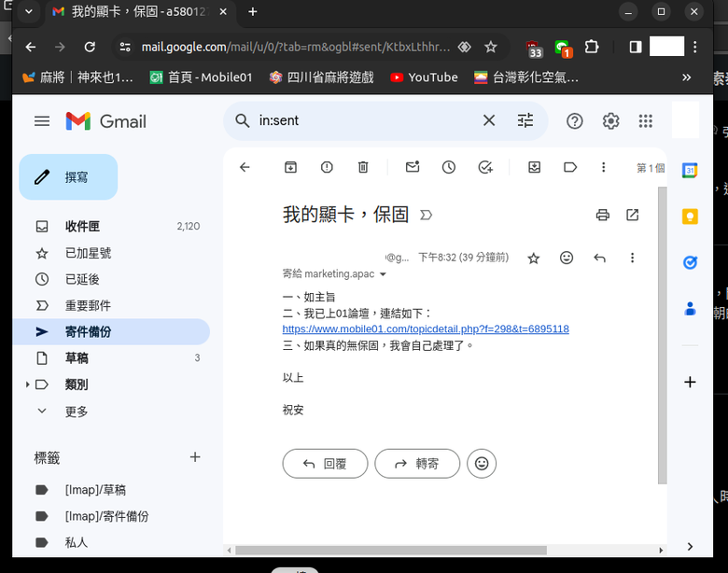Snooze this email with clock icon
The width and height of the screenshot is (728, 573).
(x=449, y=167)
